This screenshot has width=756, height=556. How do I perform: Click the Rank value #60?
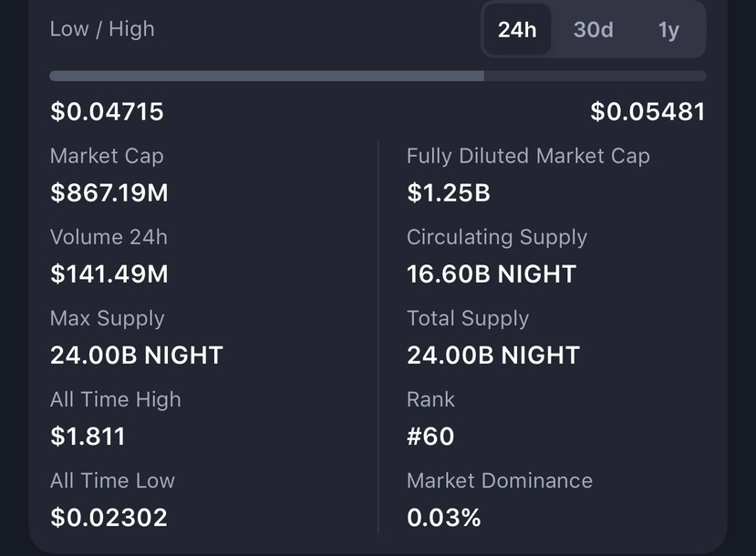(430, 437)
